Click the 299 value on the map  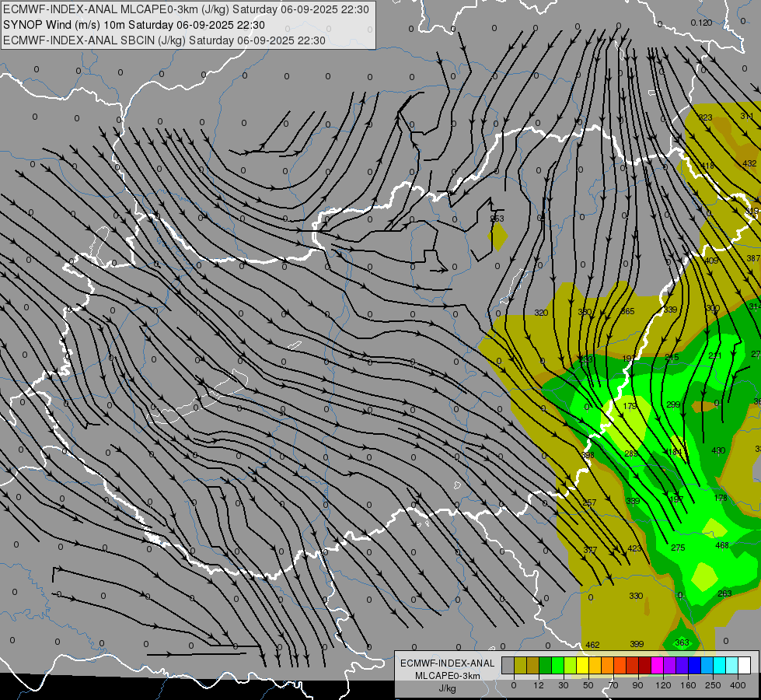[674, 404]
